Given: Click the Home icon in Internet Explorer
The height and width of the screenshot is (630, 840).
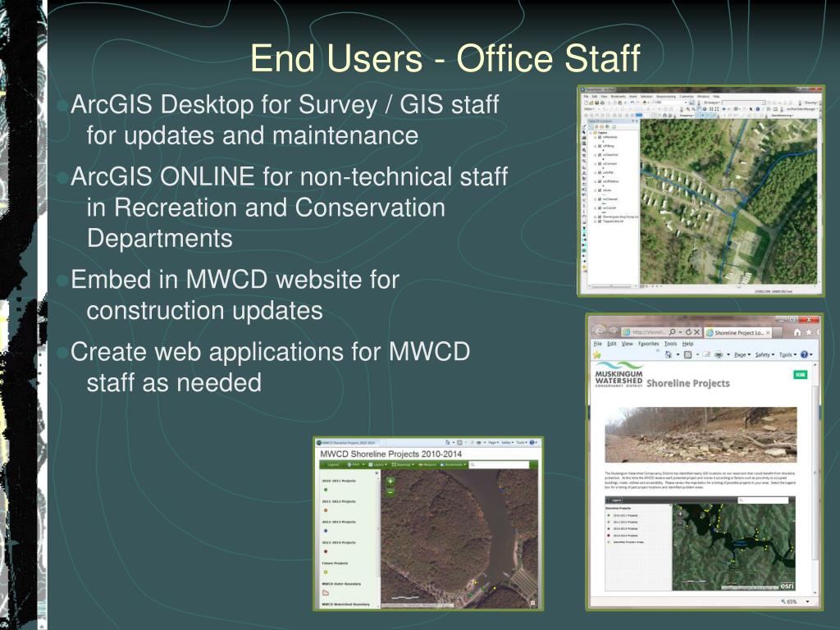Looking at the screenshot, I should (x=797, y=332).
